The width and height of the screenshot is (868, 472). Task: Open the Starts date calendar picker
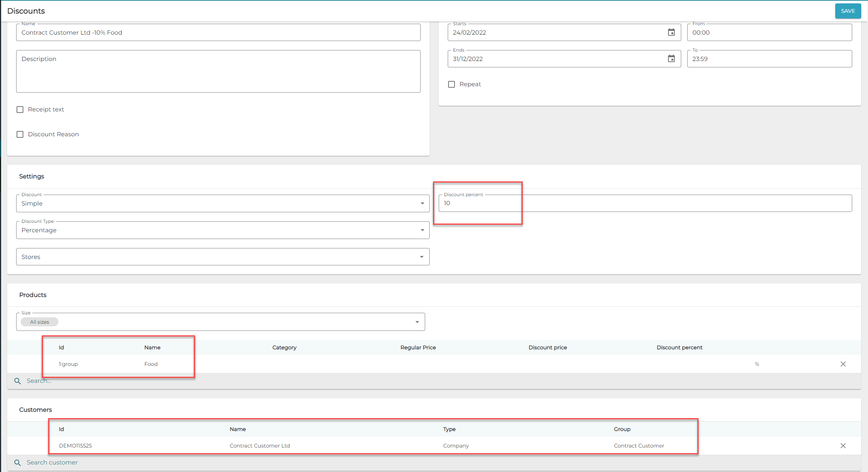coord(671,32)
